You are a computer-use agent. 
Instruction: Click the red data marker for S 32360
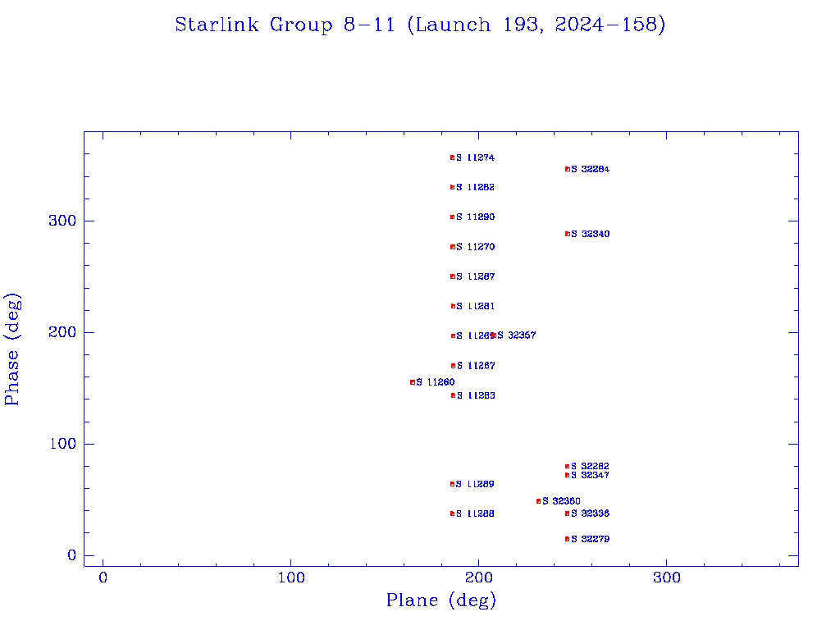point(538,501)
